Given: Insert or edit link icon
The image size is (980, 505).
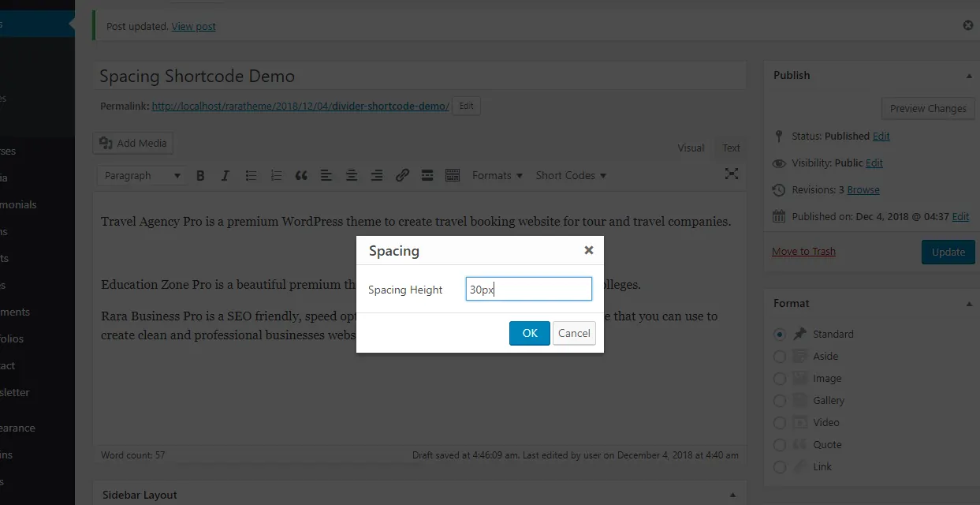Looking at the screenshot, I should tap(402, 175).
